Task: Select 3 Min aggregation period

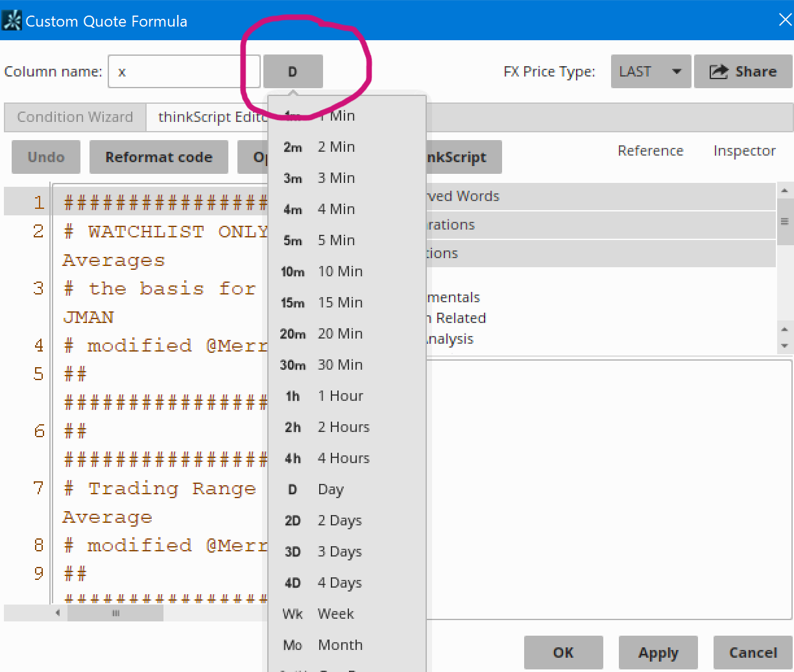Action: (x=347, y=178)
